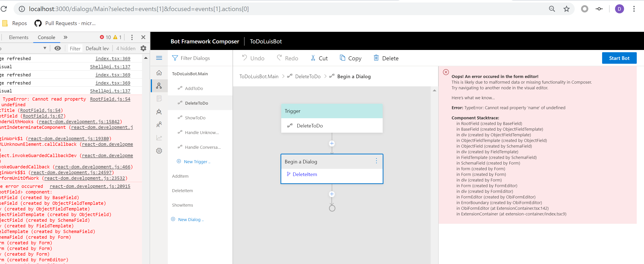Viewport: 644px width, 264px height.
Task: Create a New Dialog
Action: 187,219
